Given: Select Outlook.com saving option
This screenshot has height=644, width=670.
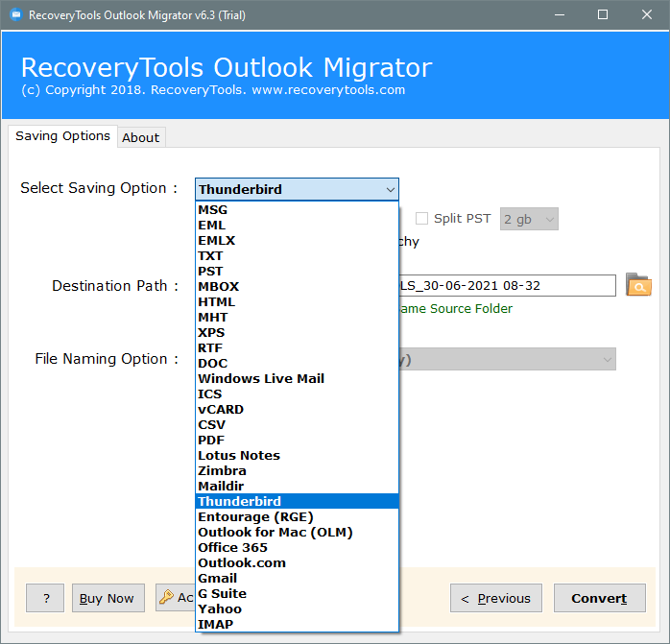Looking at the screenshot, I should tap(297, 563).
